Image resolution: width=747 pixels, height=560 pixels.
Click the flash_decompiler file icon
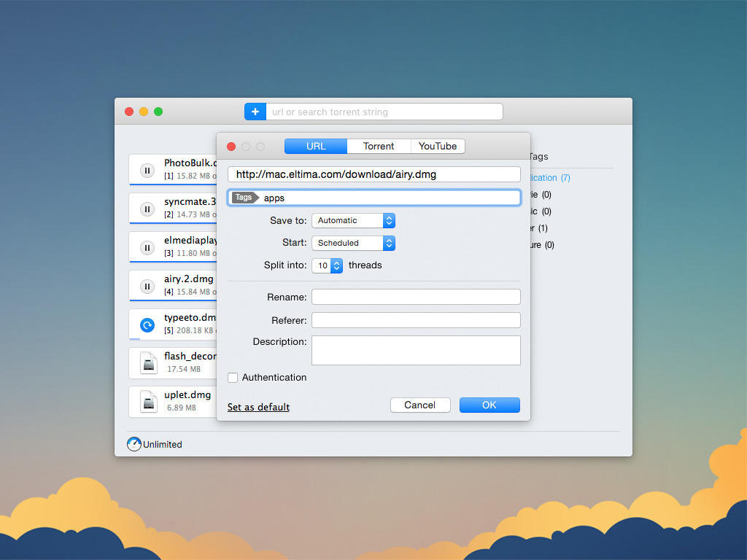point(148,363)
